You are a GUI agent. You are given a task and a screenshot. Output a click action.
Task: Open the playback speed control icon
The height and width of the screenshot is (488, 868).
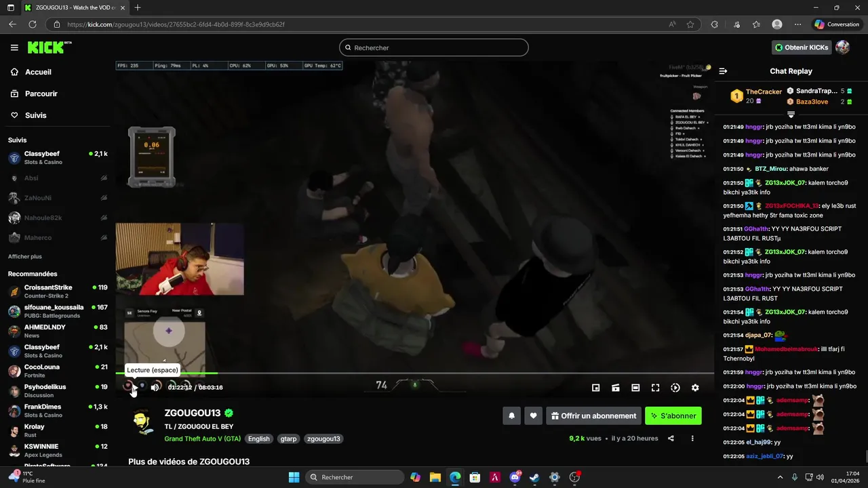tap(675, 388)
